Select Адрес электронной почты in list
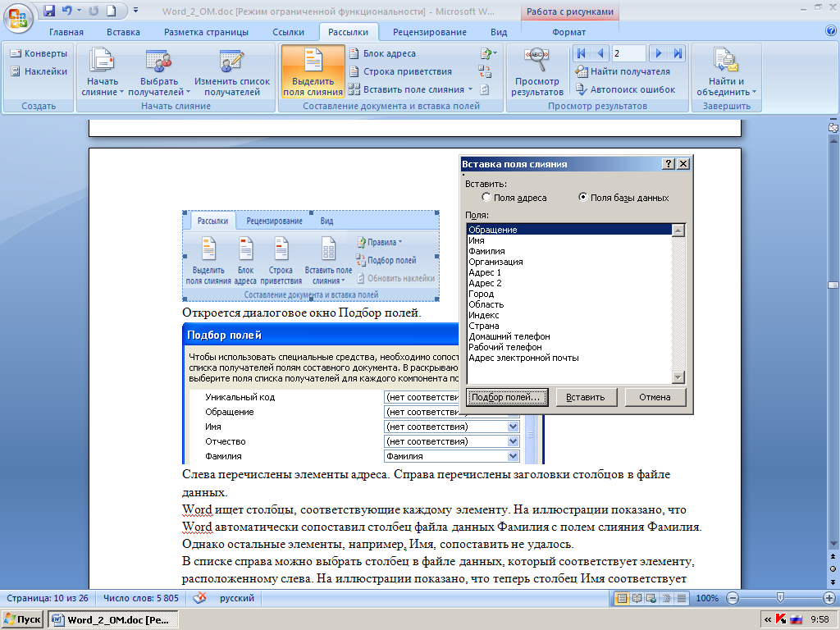 pos(569,358)
